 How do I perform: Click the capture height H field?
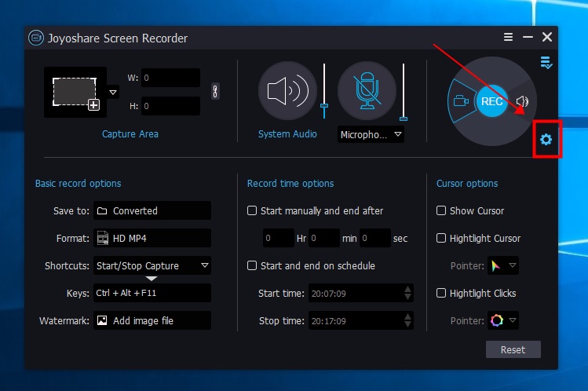[170, 106]
